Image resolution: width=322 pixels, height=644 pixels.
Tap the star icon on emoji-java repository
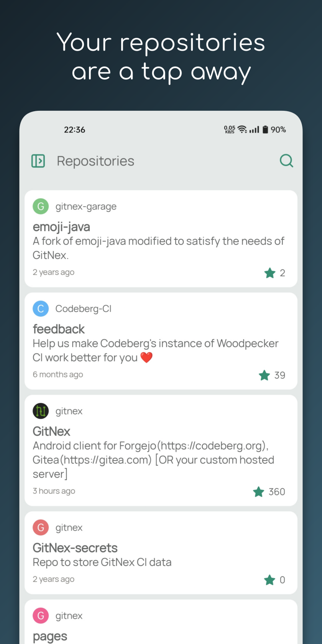click(x=270, y=273)
